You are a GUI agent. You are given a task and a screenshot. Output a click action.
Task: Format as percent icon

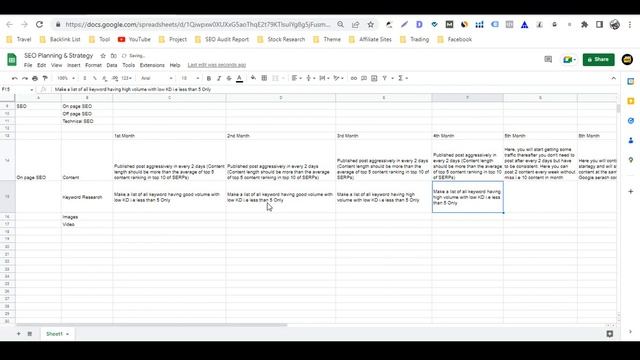[x=95, y=78]
